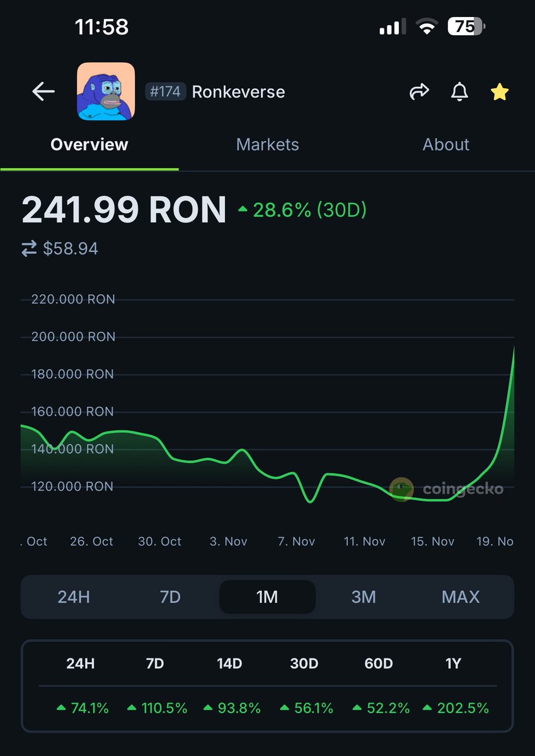The height and width of the screenshot is (756, 535).
Task: Toggle the yellow star to unfavorite Ronkeverse
Action: point(499,91)
